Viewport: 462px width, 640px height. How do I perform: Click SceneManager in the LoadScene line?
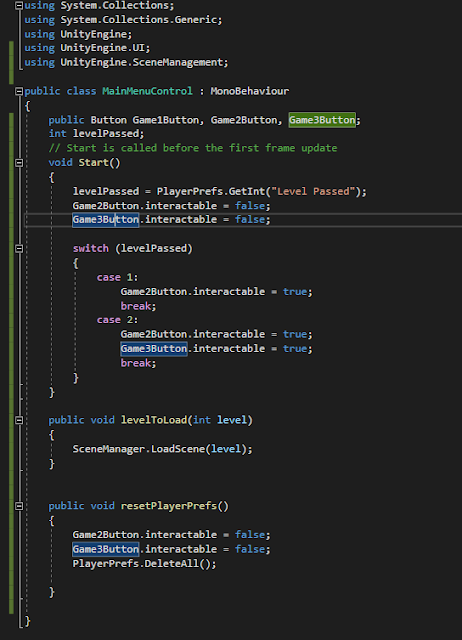[x=109, y=449]
